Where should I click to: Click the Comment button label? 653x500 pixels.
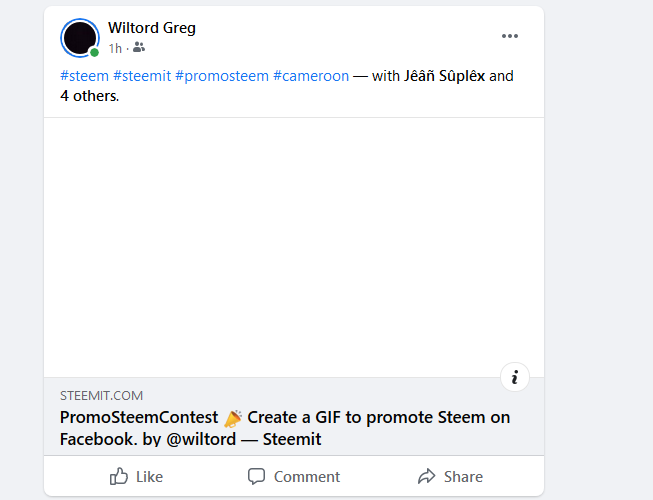[x=307, y=477]
